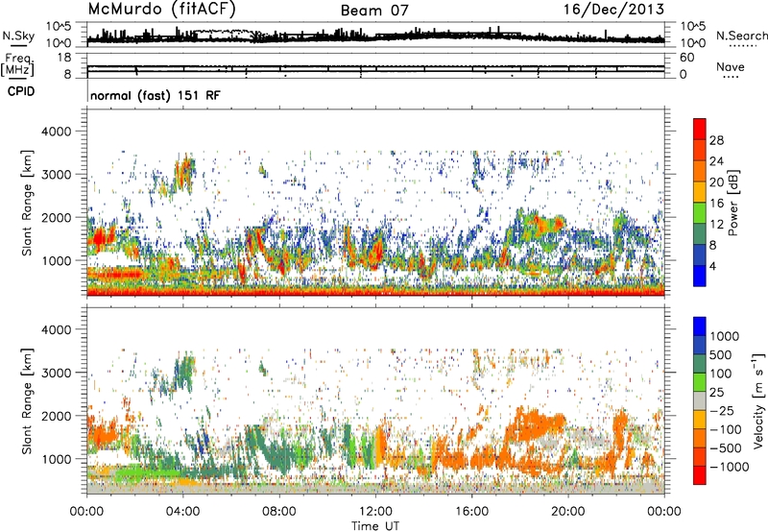Pick the red bottom Velocity colorbar segment
Viewport: 768px width, 532px height.
tap(700, 475)
